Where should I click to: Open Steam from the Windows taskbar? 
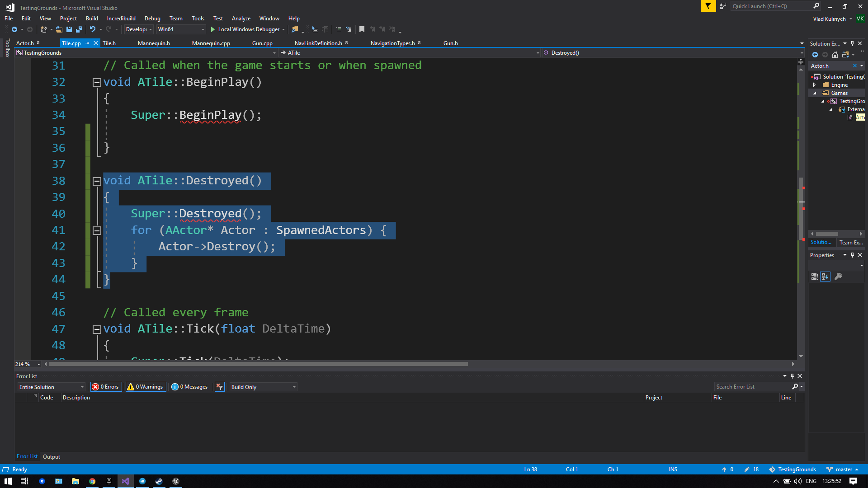[x=159, y=481]
